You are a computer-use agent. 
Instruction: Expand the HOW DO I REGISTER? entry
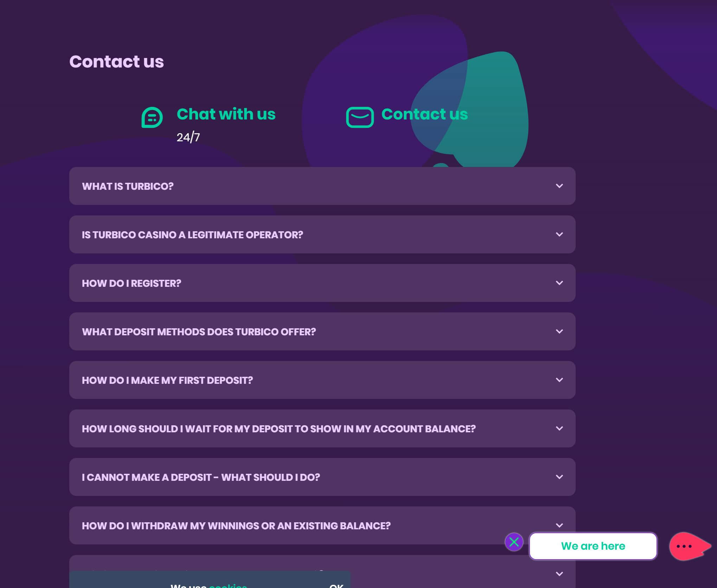[x=322, y=283]
